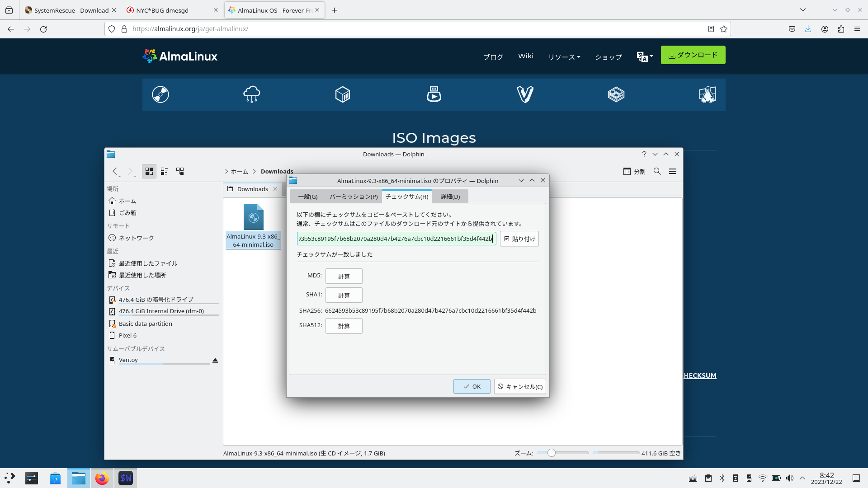Select the チェックサム(H) tab
This screenshot has height=488, width=868.
click(x=407, y=197)
